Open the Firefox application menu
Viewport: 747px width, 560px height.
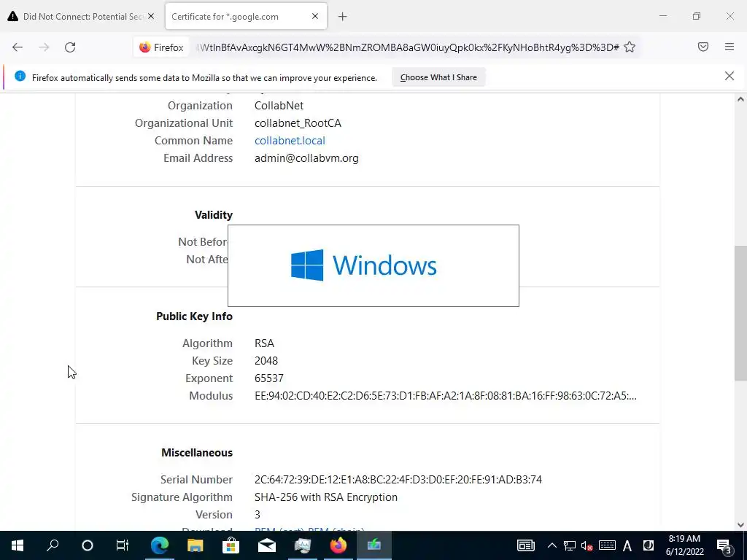click(x=729, y=47)
